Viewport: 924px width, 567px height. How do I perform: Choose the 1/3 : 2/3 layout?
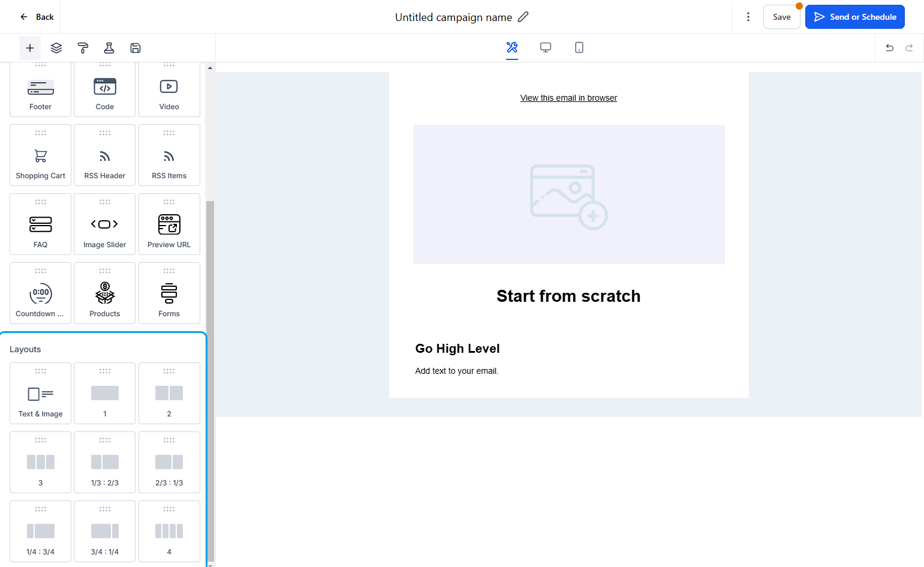click(x=105, y=462)
